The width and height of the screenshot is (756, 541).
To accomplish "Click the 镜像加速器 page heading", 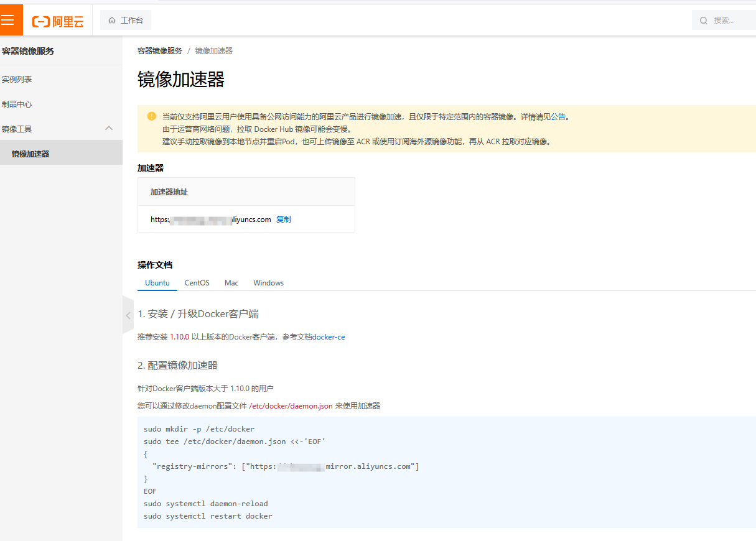I will 181,80.
